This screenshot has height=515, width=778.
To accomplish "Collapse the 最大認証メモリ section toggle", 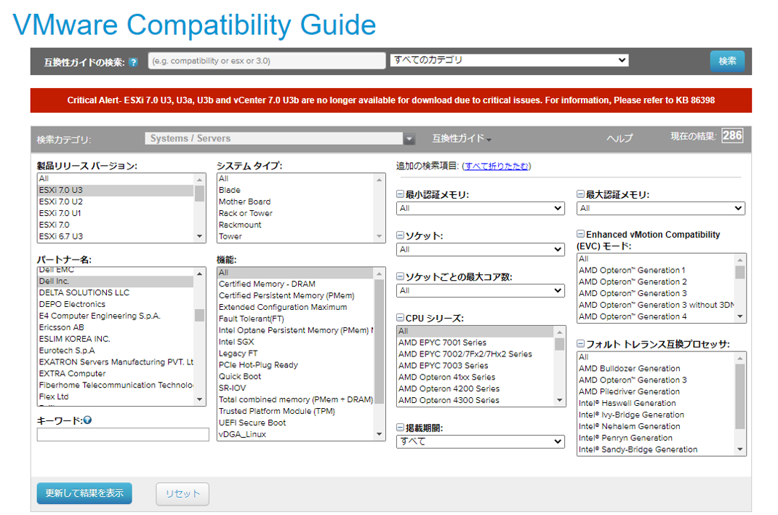I will tap(580, 194).
